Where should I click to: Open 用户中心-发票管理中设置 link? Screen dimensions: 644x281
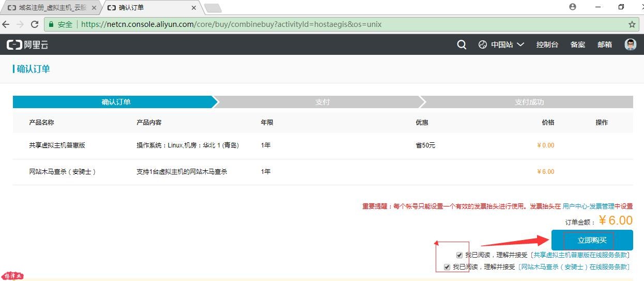(597, 206)
